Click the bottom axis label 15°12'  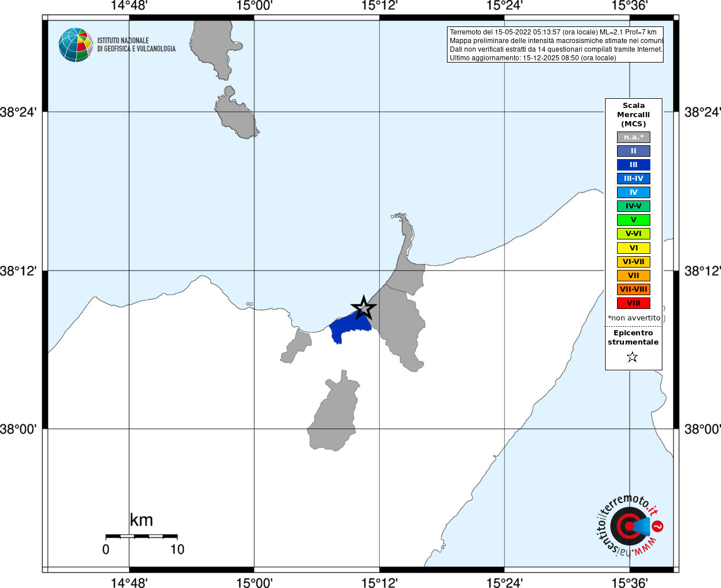pos(379,582)
